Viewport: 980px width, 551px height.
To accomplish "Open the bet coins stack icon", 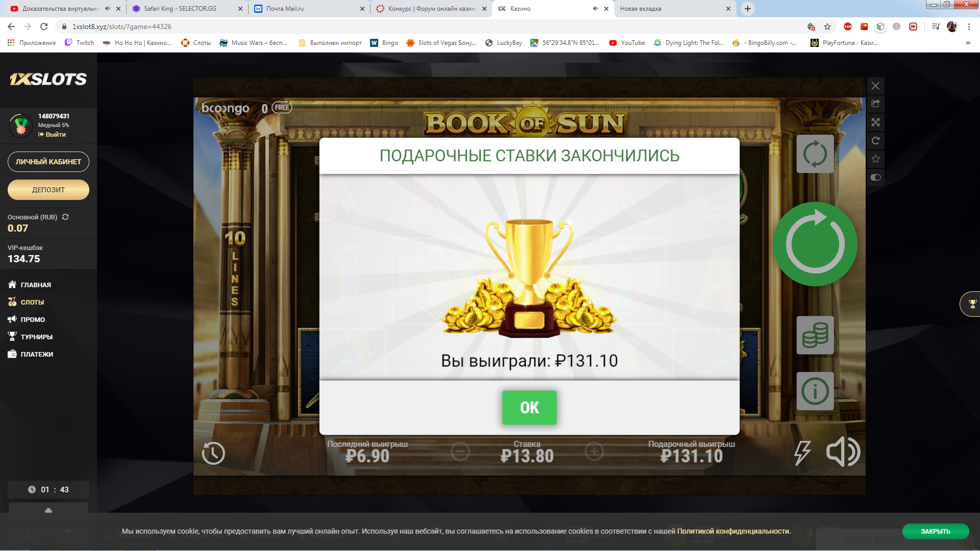I will (x=815, y=335).
